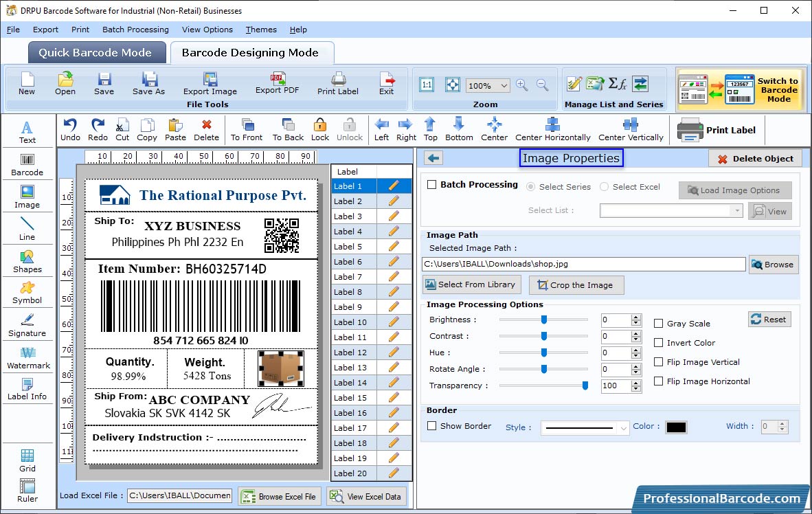This screenshot has width=812, height=514.
Task: Click Select From Library button
Action: pos(471,284)
